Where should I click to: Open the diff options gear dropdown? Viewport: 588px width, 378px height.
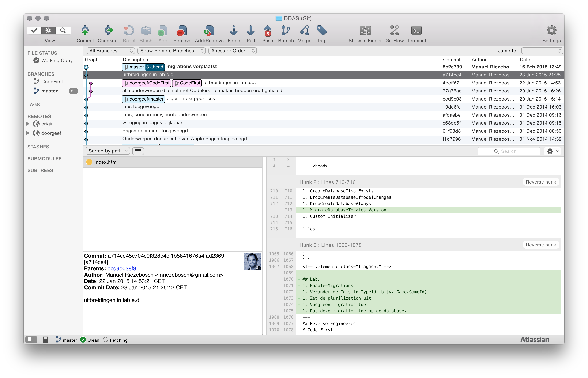point(553,151)
